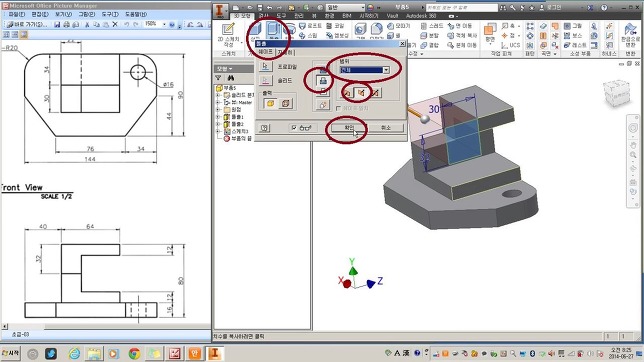This screenshot has width=644, height=362.
Task: Open the Help menu in Picture Manager
Action: coord(136,14)
